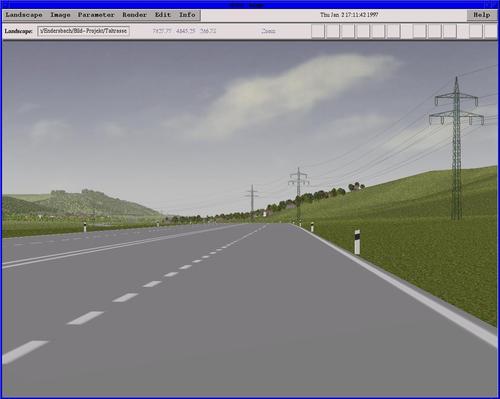Focus the Landscape file path field
Image resolution: width=500 pixels, height=399 pixels.
pyautogui.click(x=83, y=31)
